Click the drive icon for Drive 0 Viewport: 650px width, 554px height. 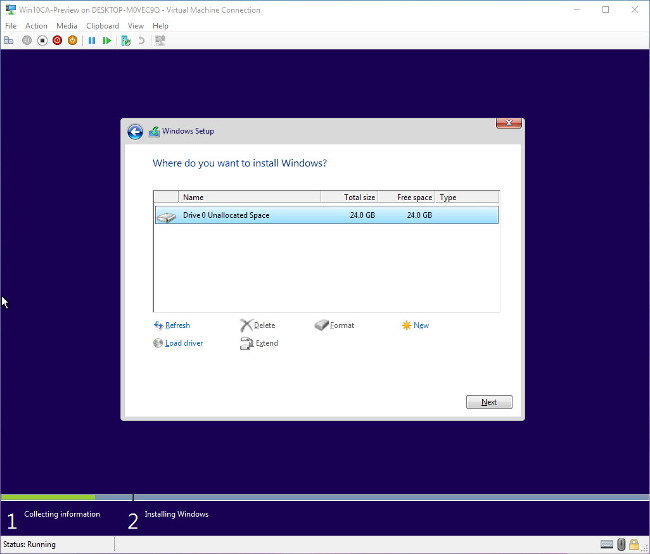(x=167, y=216)
